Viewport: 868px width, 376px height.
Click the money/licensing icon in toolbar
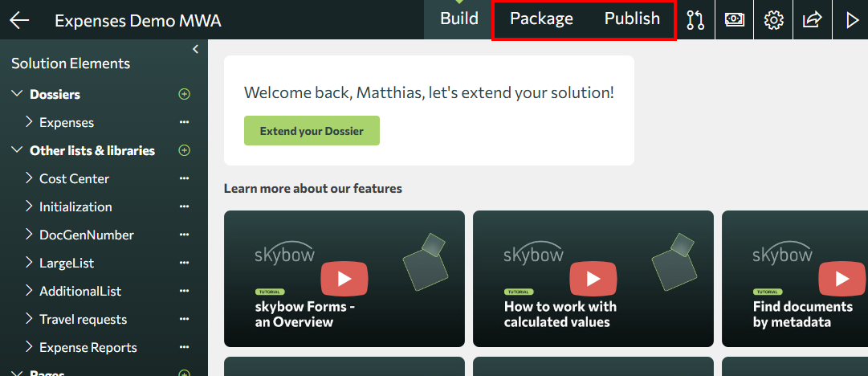[734, 20]
